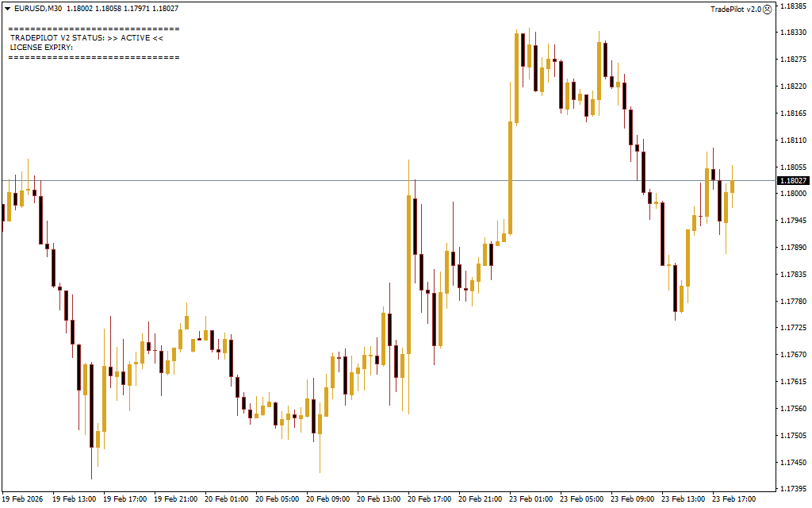Click the 1.18385 price scale label
812x508 pixels.
click(x=793, y=6)
